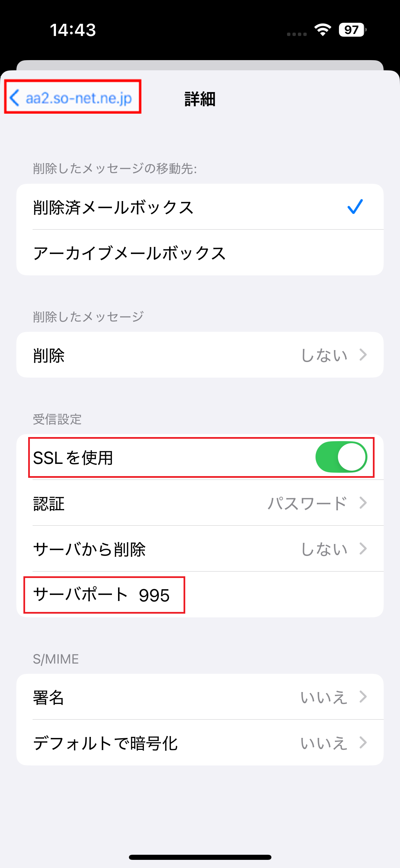Tap the 詳細 page title
Image resolution: width=400 pixels, height=868 pixels.
(x=200, y=99)
